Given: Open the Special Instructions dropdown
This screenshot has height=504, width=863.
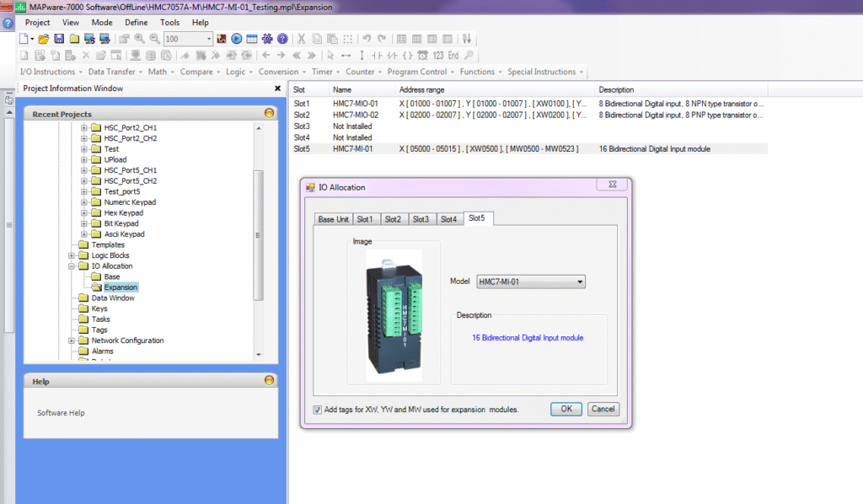Looking at the screenshot, I should 545,72.
